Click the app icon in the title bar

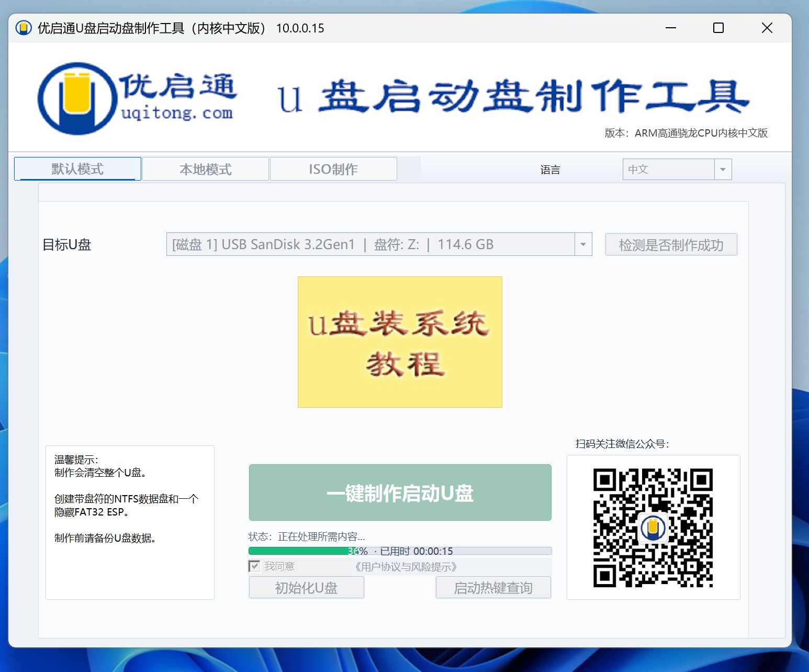(x=24, y=28)
